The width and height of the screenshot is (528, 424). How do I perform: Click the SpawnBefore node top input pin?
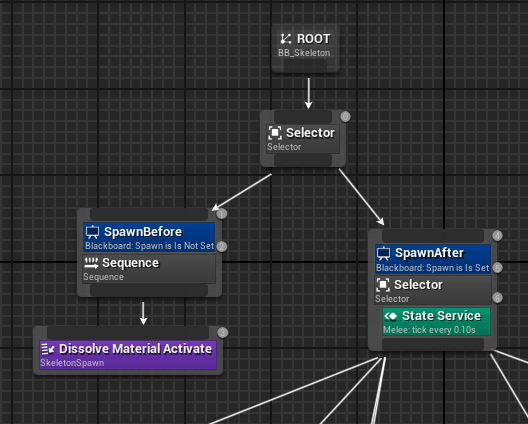pyautogui.click(x=149, y=214)
